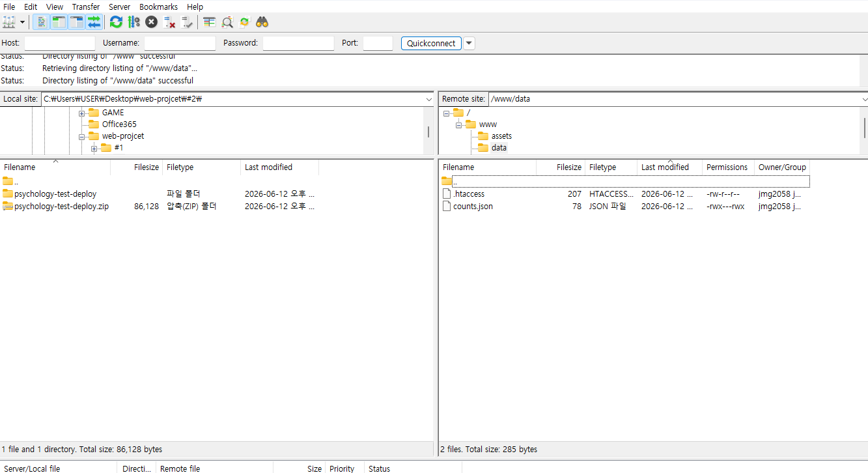The width and height of the screenshot is (868, 473).
Task: Select the psychology-test-deploy.zip file
Action: (61, 207)
